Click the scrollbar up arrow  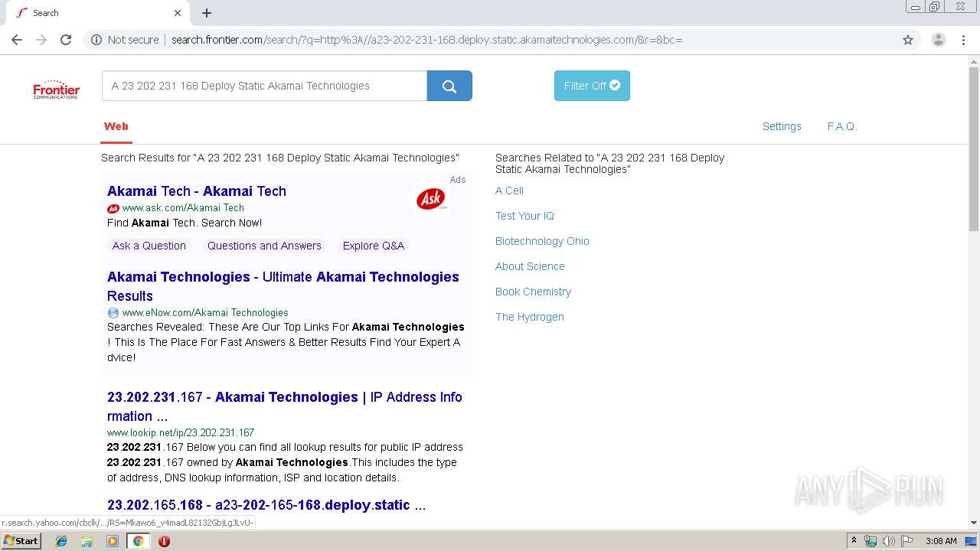(x=974, y=61)
